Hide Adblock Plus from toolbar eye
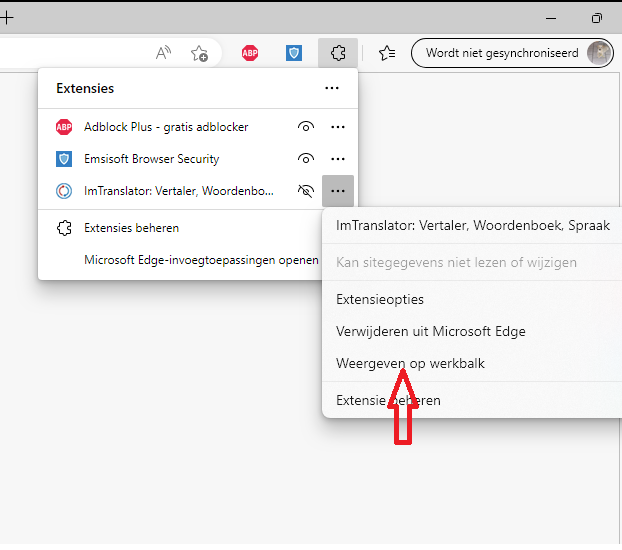 coord(306,127)
